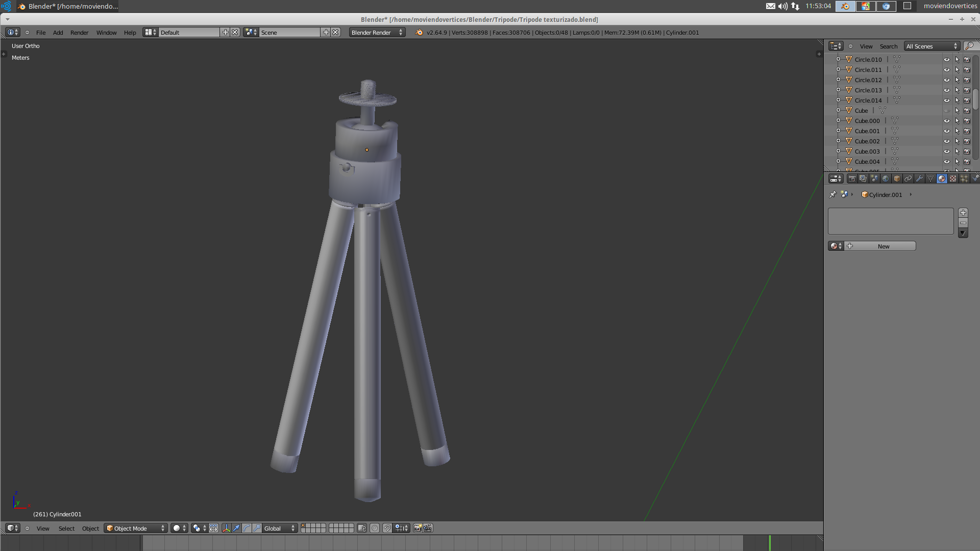Screen dimensions: 980x551
Task: Open the Render menu
Action: [x=79, y=32]
